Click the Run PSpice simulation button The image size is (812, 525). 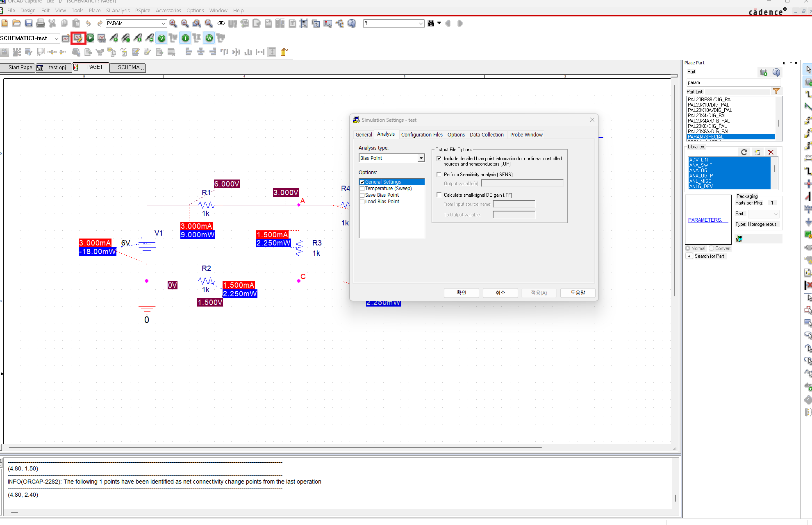(90, 38)
